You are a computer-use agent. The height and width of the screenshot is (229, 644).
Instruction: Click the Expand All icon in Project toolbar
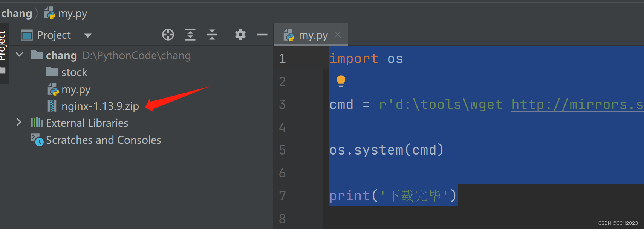pyautogui.click(x=190, y=35)
